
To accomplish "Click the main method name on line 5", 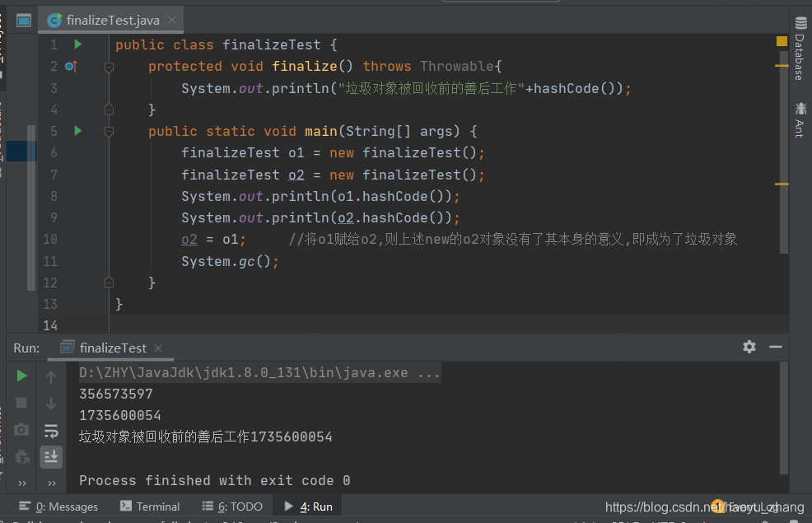I will [x=321, y=131].
